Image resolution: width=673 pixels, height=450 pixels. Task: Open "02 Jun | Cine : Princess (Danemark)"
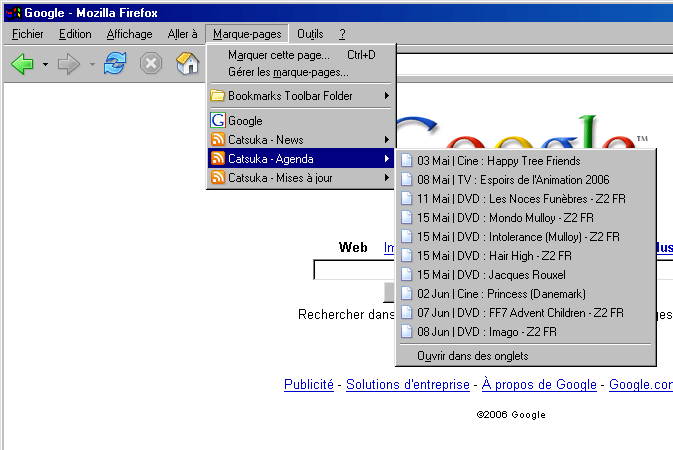526,294
